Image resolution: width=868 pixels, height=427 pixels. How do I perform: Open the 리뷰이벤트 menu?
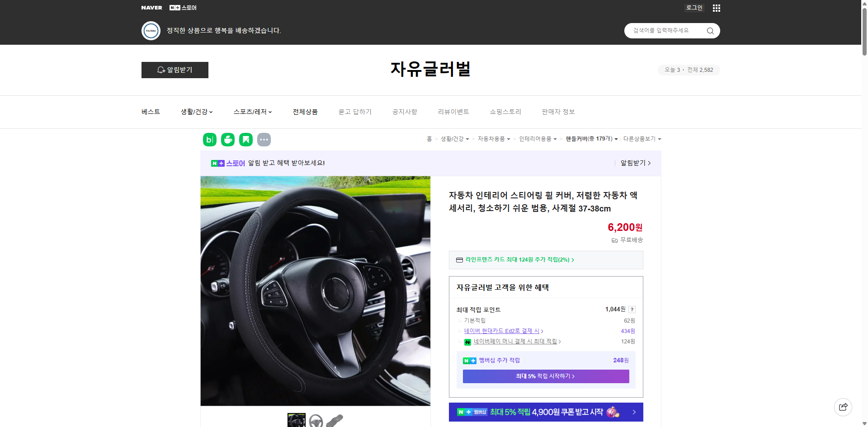(453, 112)
